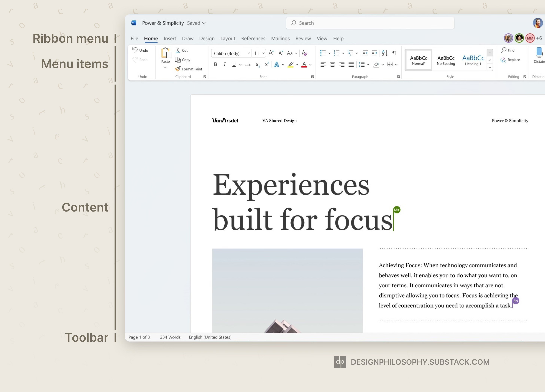Open the References ribbon tab
The height and width of the screenshot is (392, 545).
(253, 38)
